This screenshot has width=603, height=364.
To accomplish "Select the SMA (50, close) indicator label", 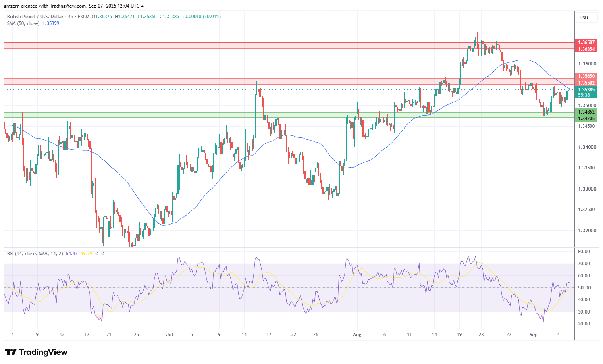I will [x=23, y=23].
